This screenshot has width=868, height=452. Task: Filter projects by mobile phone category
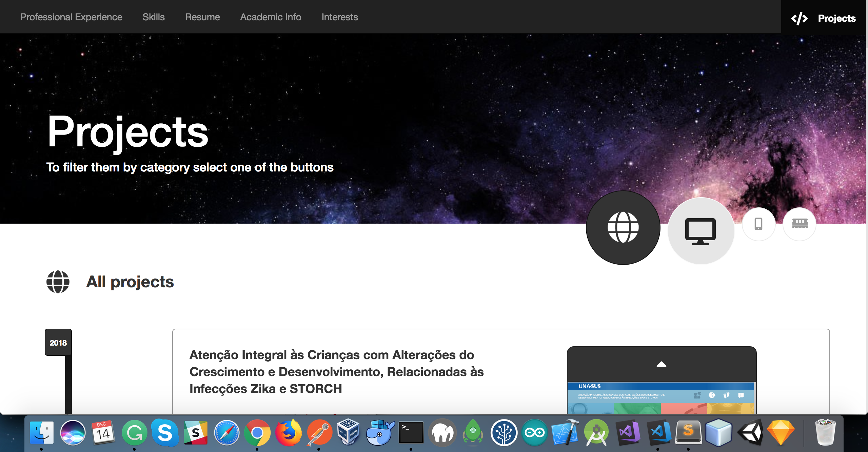click(758, 224)
